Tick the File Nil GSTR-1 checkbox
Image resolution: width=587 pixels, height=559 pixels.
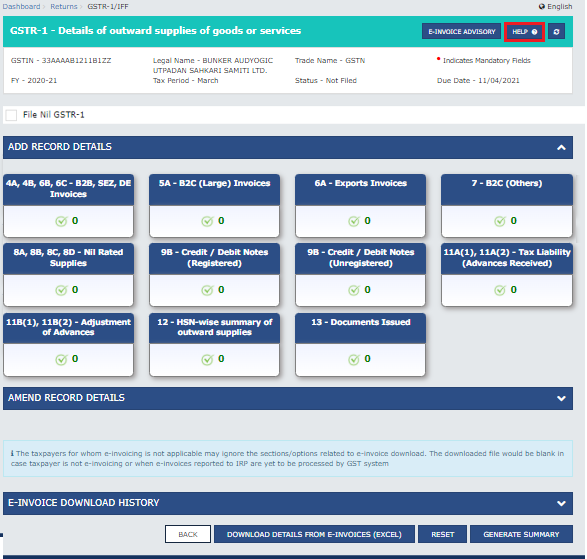[11, 115]
